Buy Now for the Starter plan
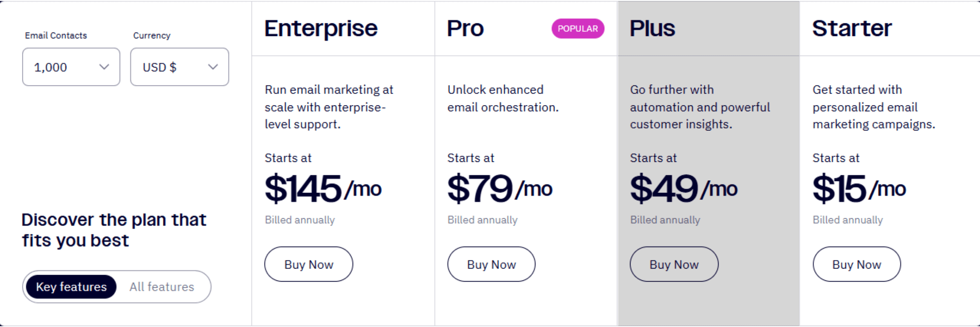 (x=857, y=264)
